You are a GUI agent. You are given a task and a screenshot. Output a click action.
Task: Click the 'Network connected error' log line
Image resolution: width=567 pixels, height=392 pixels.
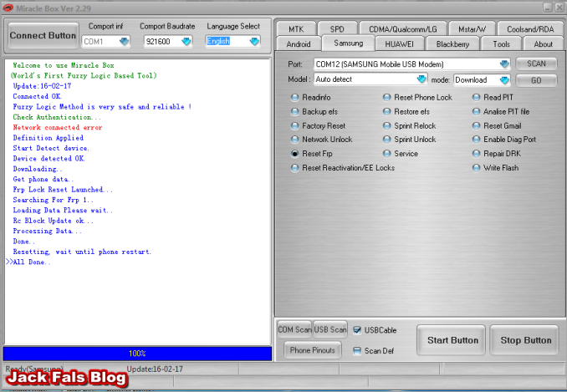pos(58,128)
